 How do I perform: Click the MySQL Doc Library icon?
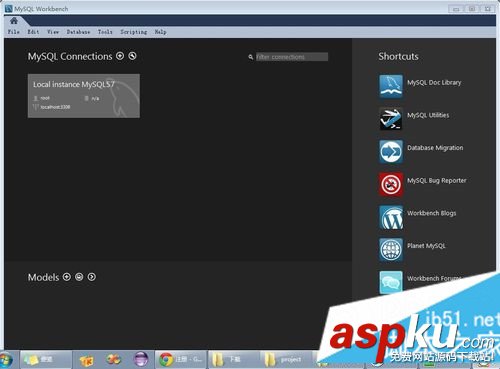(391, 86)
